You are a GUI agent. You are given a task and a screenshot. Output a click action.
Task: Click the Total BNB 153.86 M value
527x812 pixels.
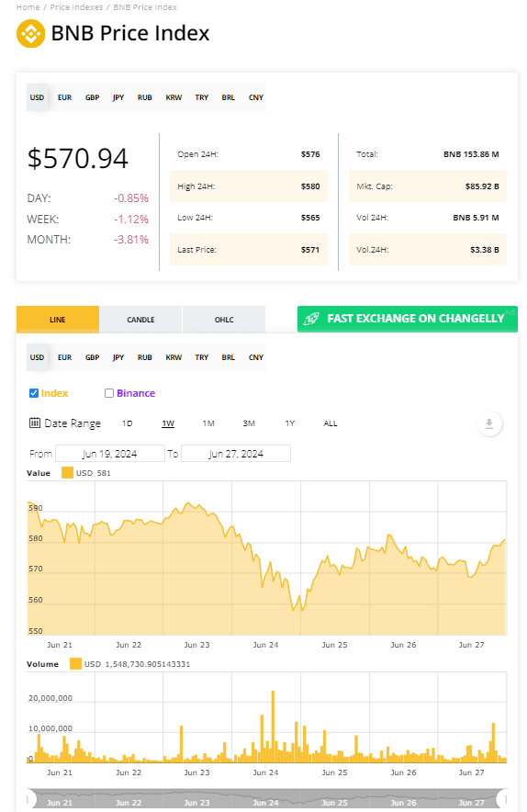coord(471,154)
